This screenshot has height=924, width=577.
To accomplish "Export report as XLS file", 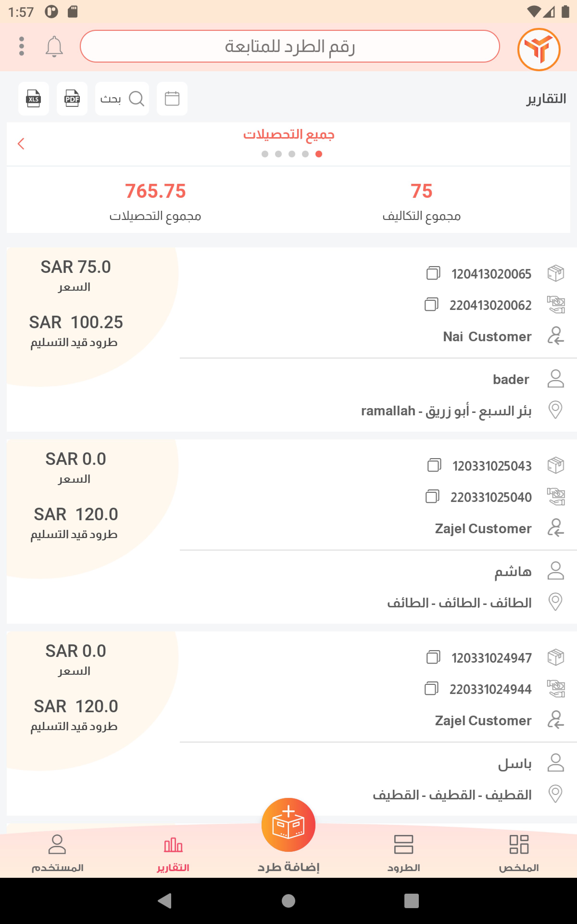I will [x=34, y=98].
